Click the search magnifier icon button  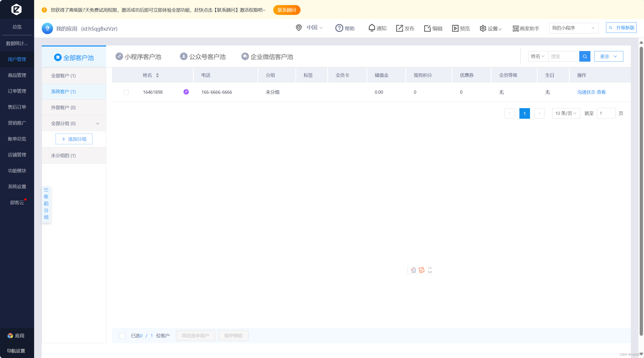pos(585,56)
